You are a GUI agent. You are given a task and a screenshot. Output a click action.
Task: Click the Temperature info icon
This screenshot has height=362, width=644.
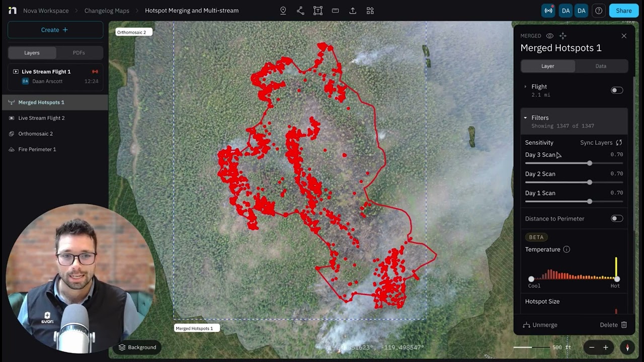[567, 249]
